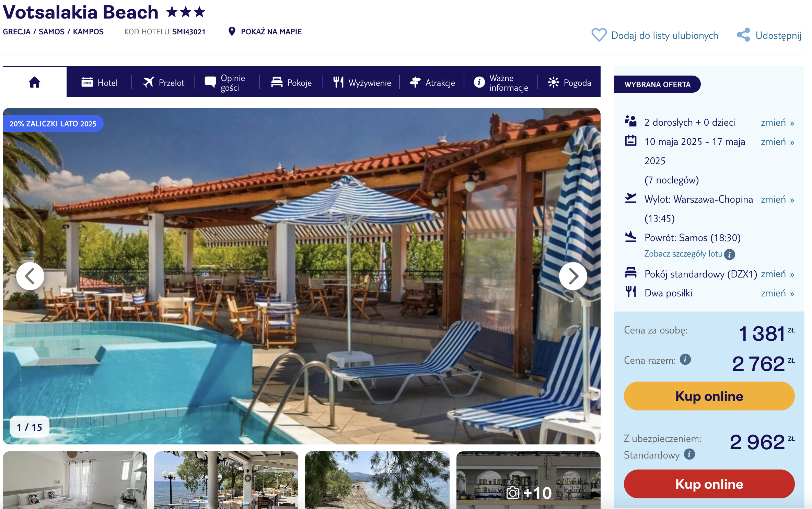Show next photo with right arrow
This screenshot has height=509, width=812.
pyautogui.click(x=573, y=276)
